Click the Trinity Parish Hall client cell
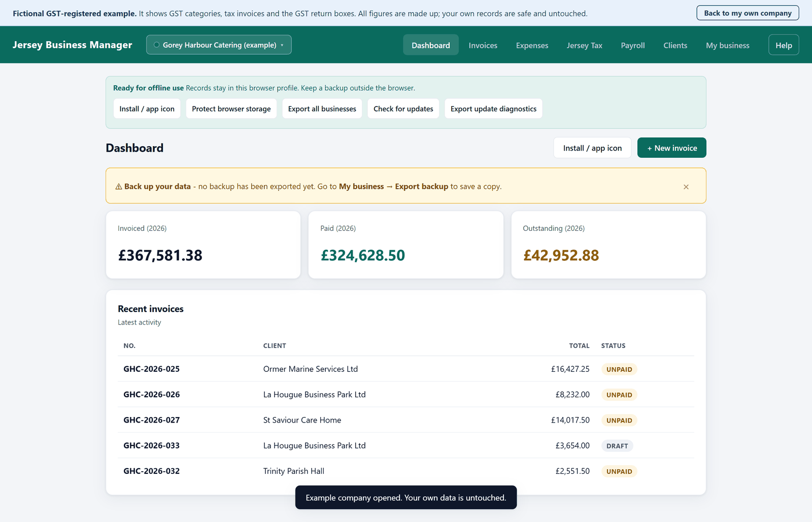 click(293, 471)
